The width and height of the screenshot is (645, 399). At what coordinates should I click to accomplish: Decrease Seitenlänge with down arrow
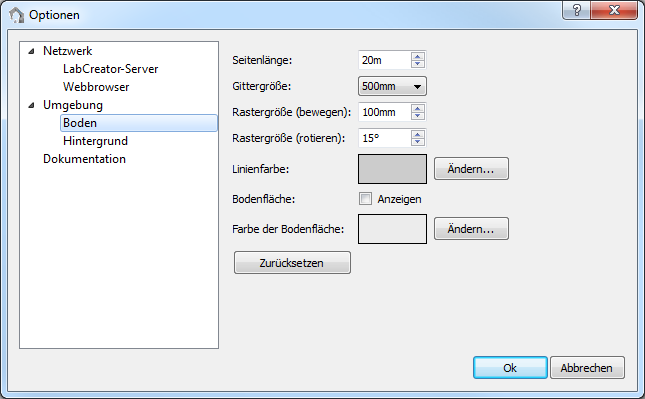coord(418,64)
